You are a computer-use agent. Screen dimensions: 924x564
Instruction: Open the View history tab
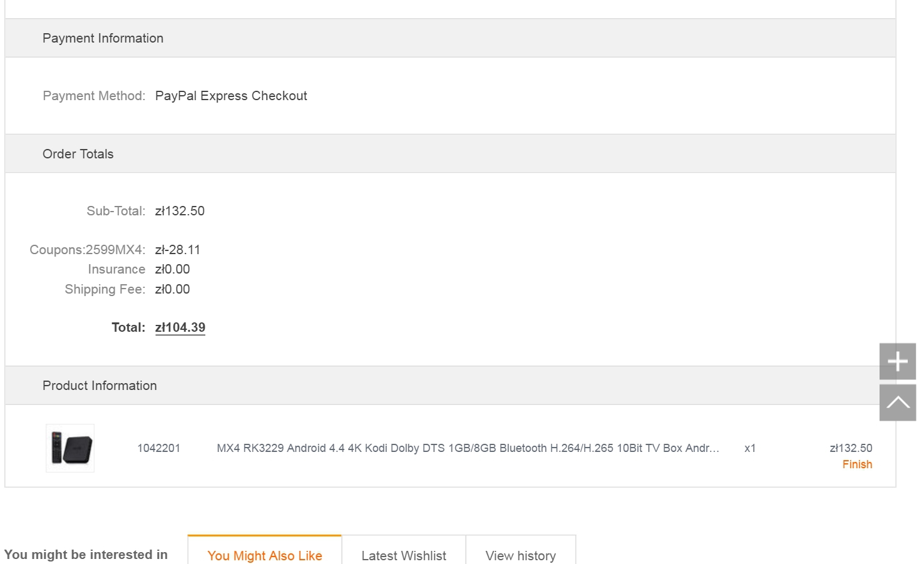[520, 555]
